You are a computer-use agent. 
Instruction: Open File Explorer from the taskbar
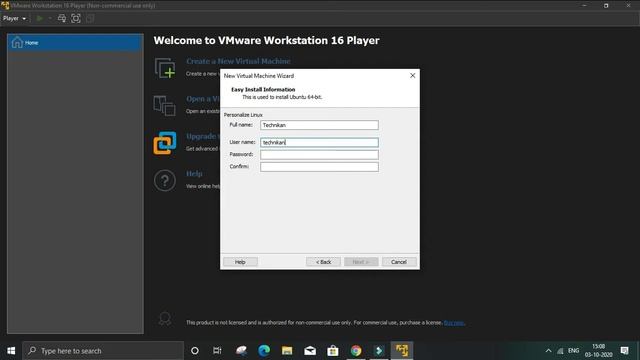tap(287, 351)
